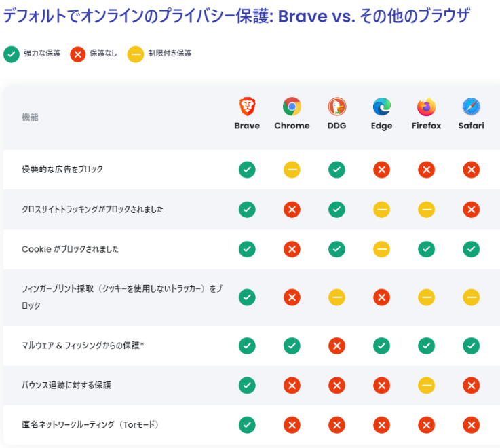Click the yellow minus legend icon
This screenshot has width=500, height=448.
(136, 54)
